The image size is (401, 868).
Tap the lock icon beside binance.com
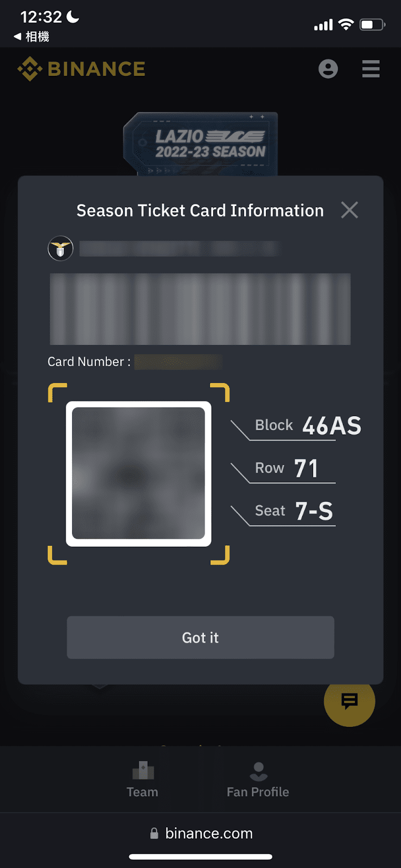[x=154, y=833]
